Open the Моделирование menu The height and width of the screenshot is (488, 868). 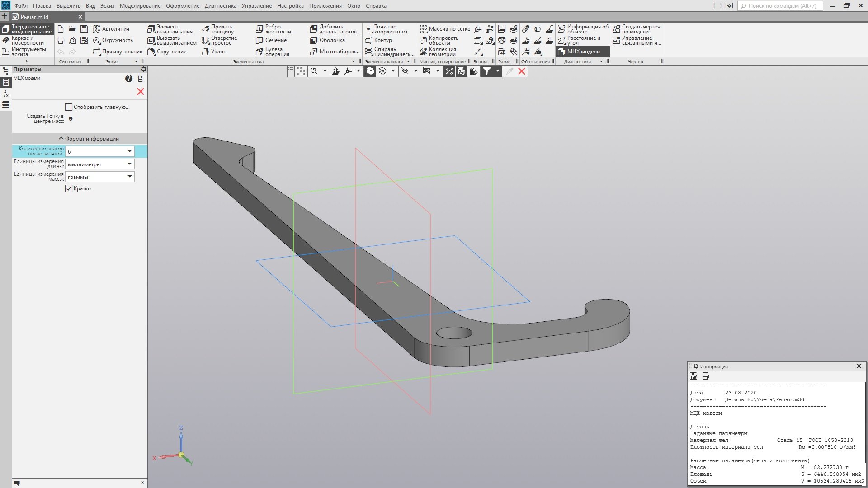tap(140, 6)
